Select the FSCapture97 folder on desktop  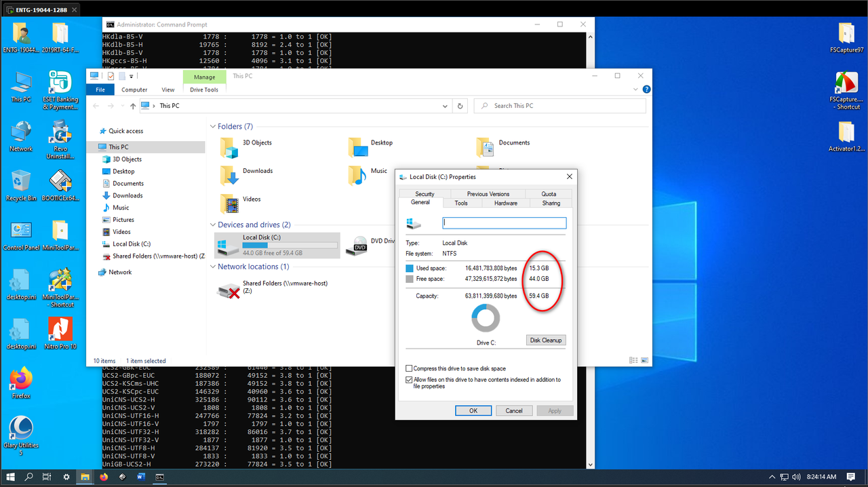coord(846,38)
